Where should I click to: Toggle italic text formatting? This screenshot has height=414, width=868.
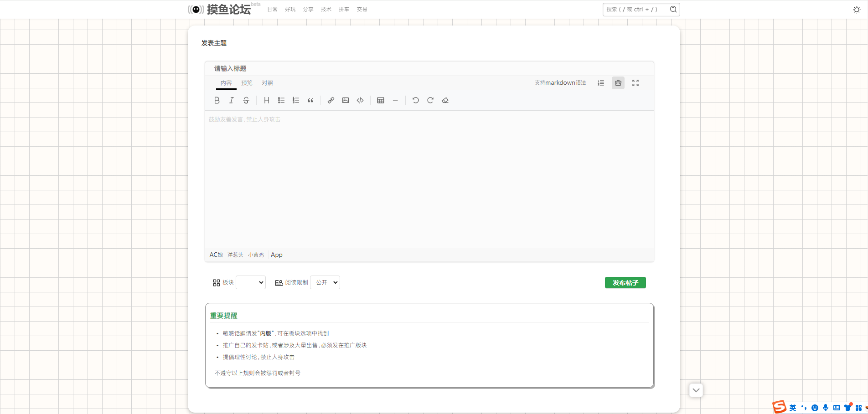[232, 100]
